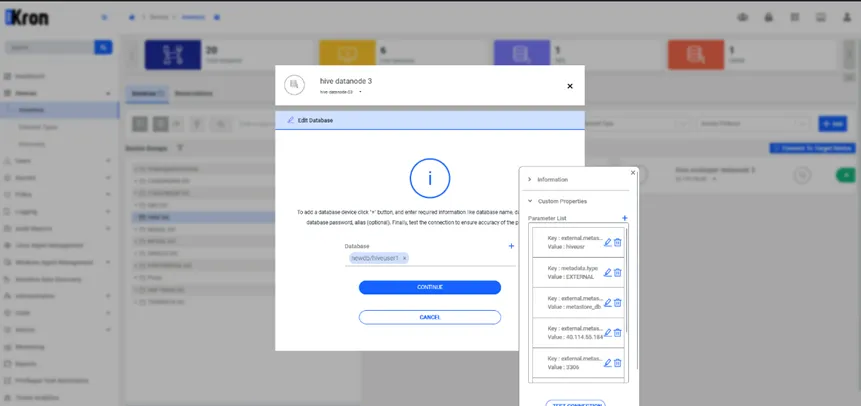Open the apps grid icon in top bar
Viewport: 861px width, 406px height.
[795, 18]
